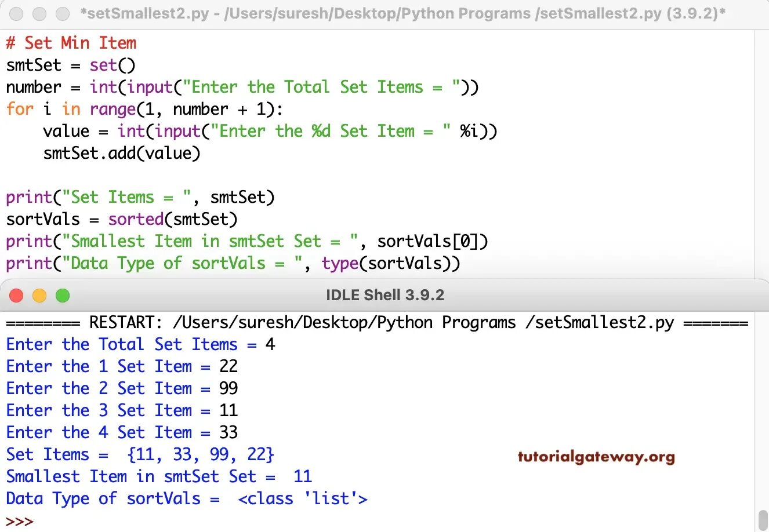Click the '# Set Min Item' comment line
This screenshot has width=769, height=532.
coord(71,43)
